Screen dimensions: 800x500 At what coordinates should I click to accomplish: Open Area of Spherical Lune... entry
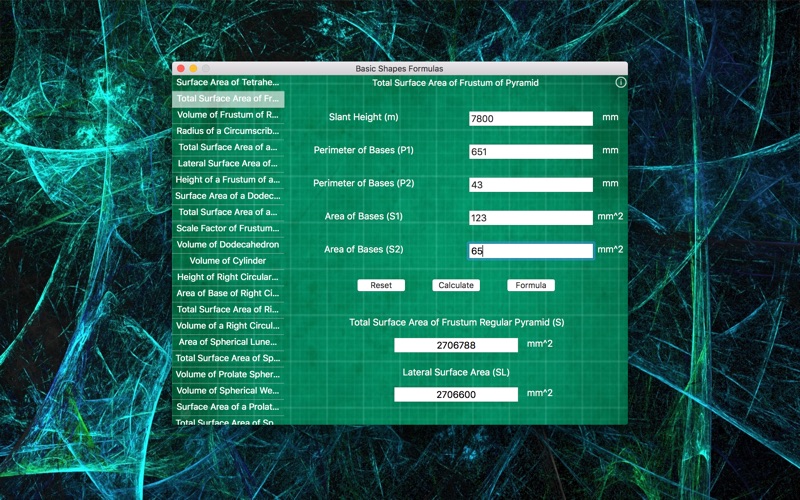tap(228, 342)
